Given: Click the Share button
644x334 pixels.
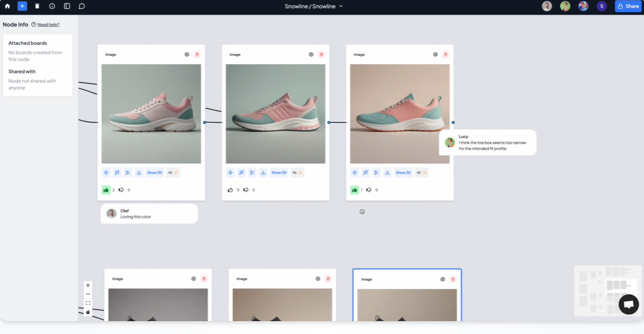Looking at the screenshot, I should click(x=628, y=6).
